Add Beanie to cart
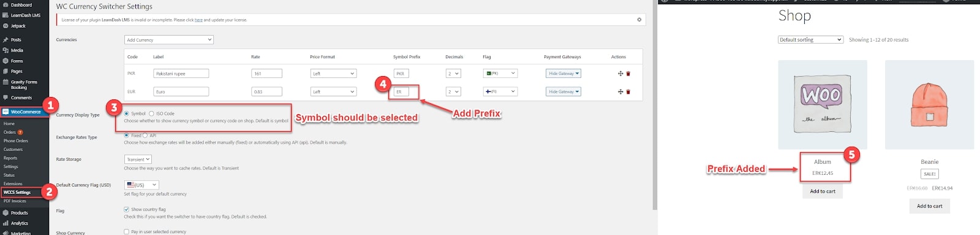 click(929, 206)
